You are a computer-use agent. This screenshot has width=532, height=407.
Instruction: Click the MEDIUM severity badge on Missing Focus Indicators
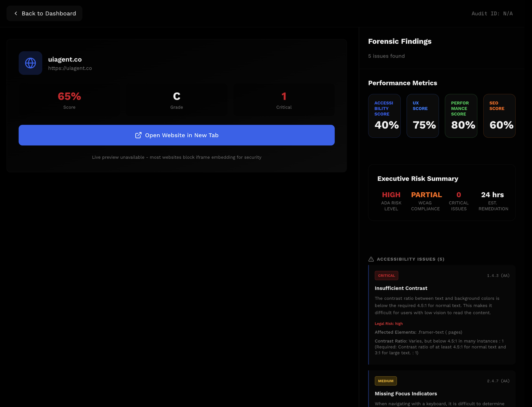pyautogui.click(x=385, y=381)
